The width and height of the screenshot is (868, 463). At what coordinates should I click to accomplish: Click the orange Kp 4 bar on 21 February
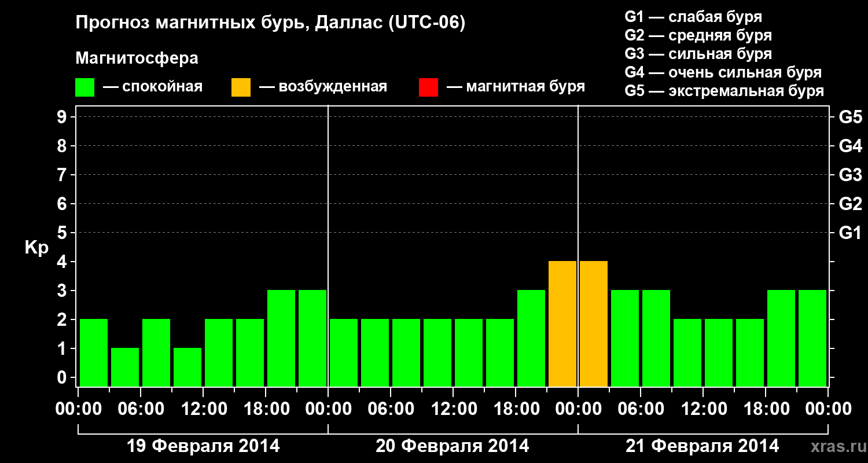[594, 324]
